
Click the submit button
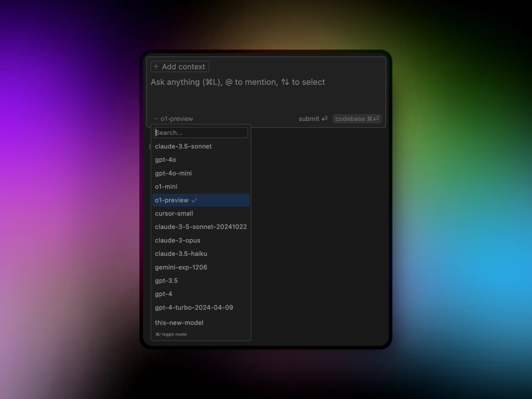point(313,119)
